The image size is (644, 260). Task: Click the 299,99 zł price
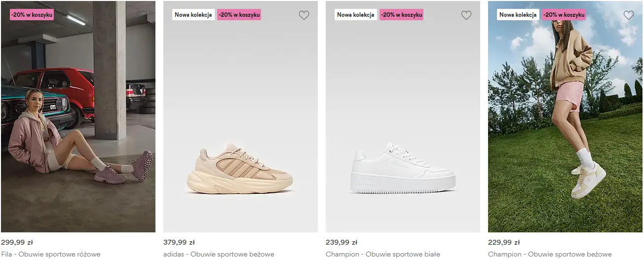pos(17,242)
